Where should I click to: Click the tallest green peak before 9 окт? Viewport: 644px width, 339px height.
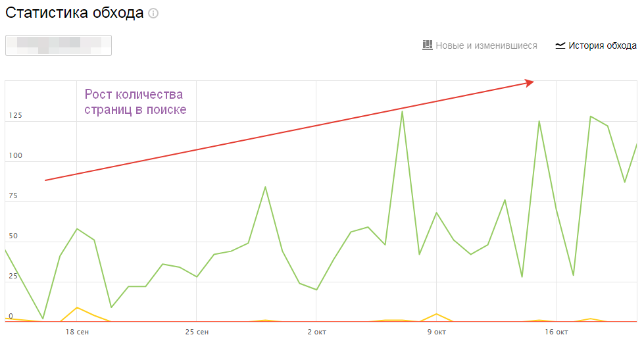(402, 111)
